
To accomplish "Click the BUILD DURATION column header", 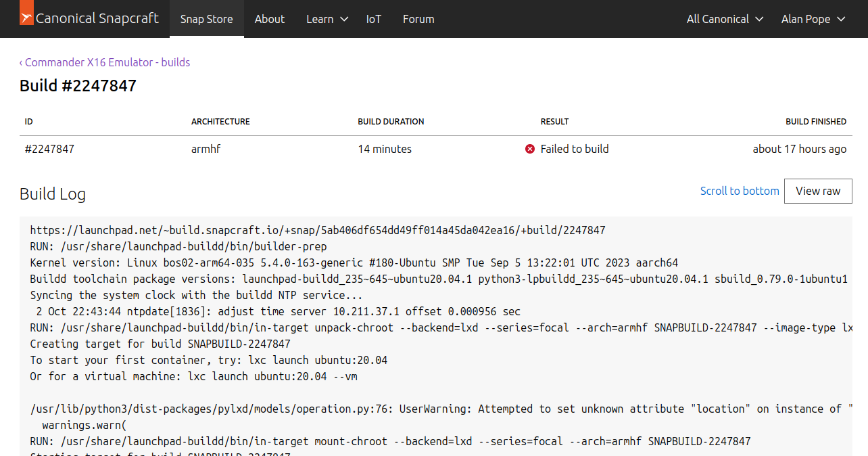I will click(x=391, y=122).
